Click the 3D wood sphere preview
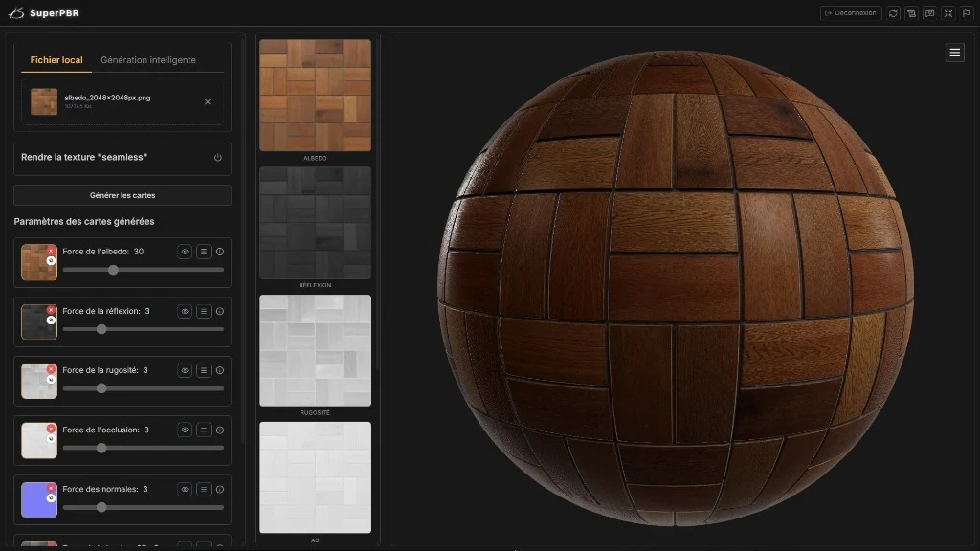The image size is (980, 551). pos(676,289)
